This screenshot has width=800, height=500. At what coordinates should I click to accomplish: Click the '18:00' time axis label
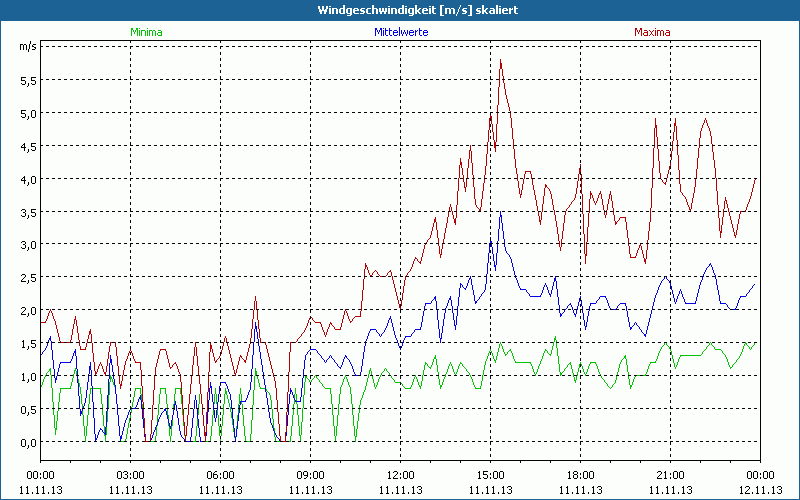[581, 476]
